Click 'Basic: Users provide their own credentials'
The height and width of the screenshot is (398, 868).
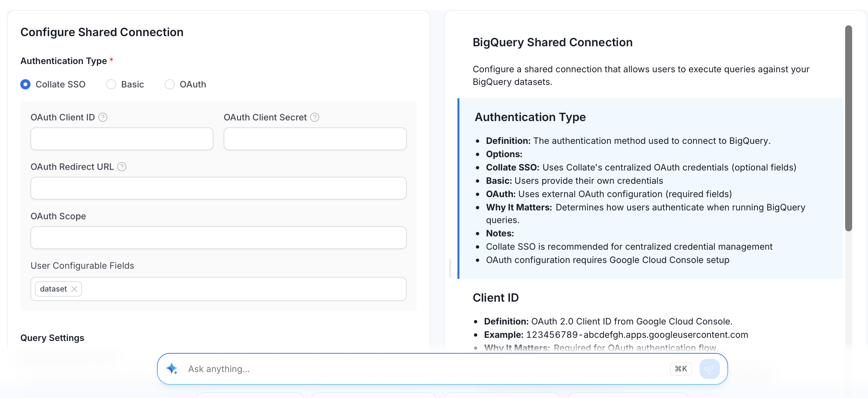575,181
